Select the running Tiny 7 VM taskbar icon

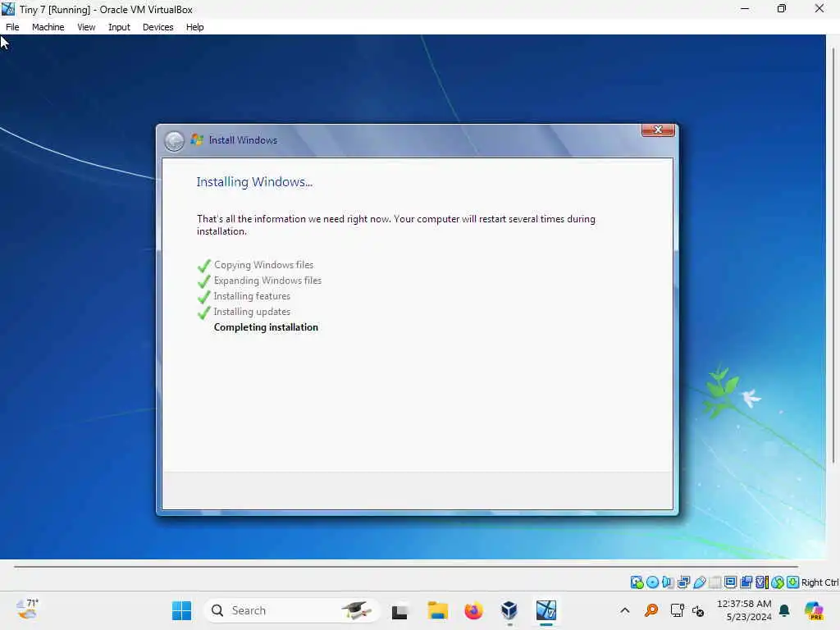[546, 610]
